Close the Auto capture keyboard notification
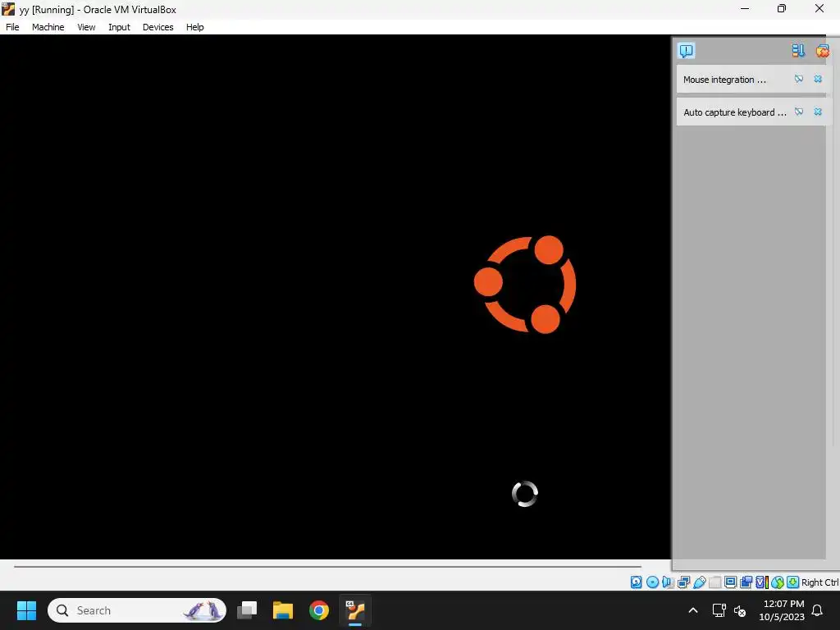 pos(818,112)
